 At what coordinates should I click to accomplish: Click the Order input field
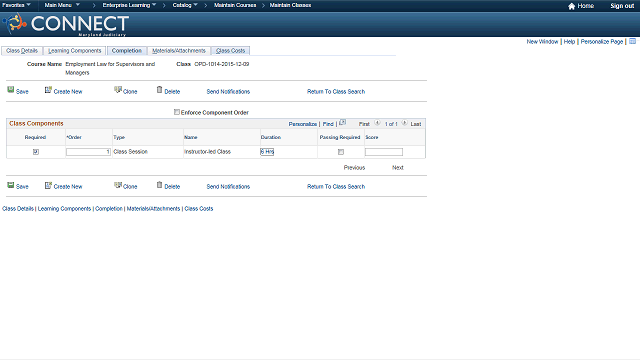pos(88,152)
